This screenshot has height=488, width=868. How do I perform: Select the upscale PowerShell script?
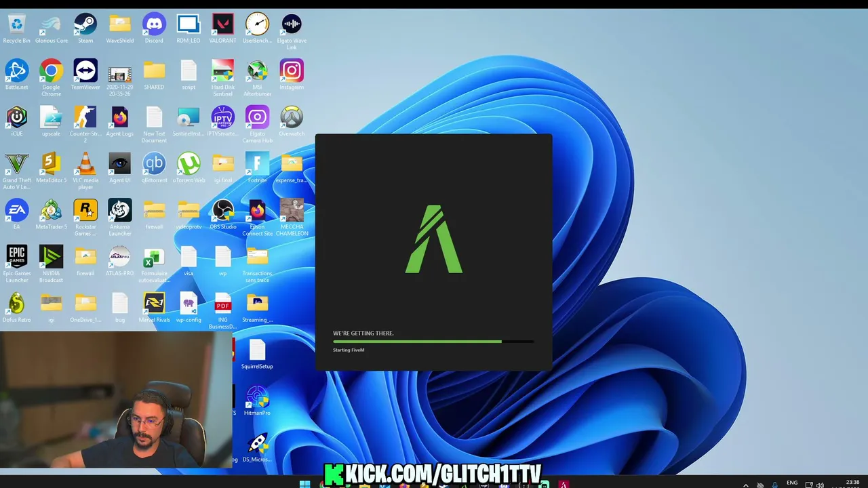point(51,117)
